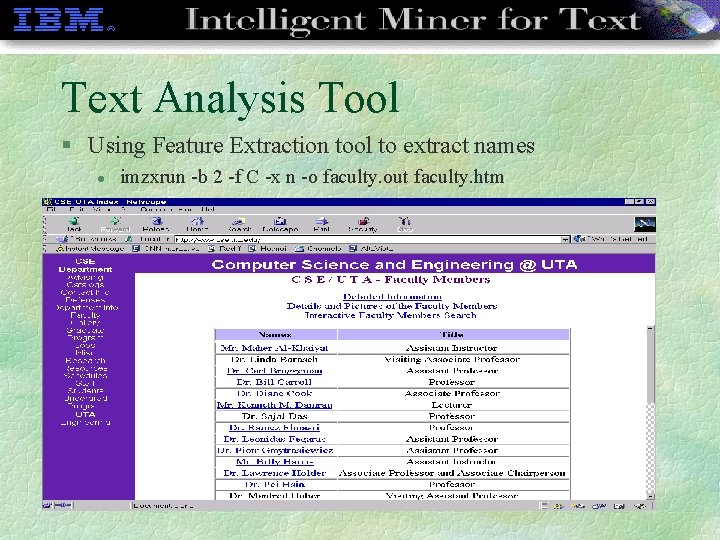Open Department Info sidebar link
720x540 pixels.
pos(86,308)
